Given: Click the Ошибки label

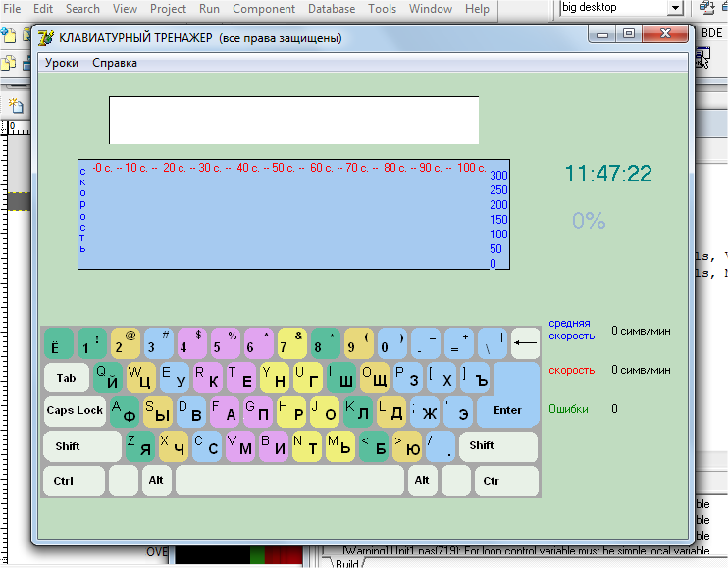Looking at the screenshot, I should click(568, 409).
